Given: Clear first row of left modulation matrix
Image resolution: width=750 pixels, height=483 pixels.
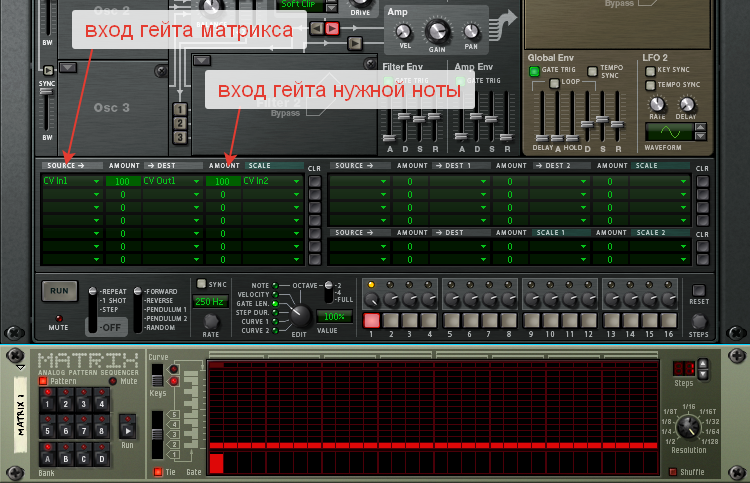Looking at the screenshot, I should click(x=314, y=181).
